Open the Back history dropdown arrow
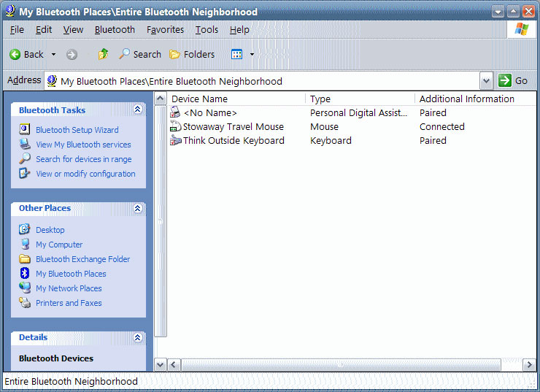 coord(53,55)
